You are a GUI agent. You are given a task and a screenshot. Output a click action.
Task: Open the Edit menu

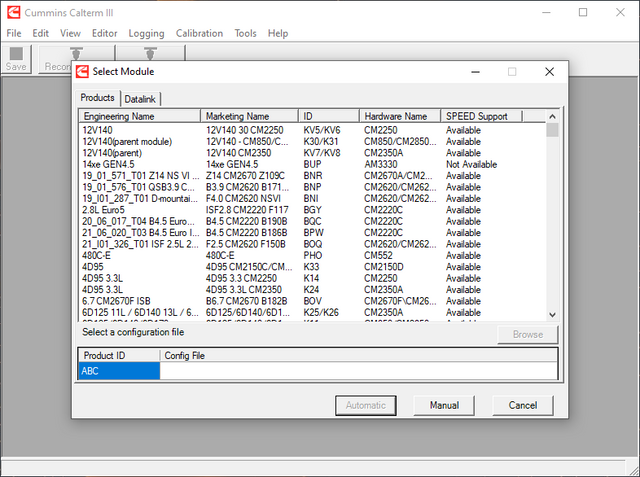click(x=40, y=33)
